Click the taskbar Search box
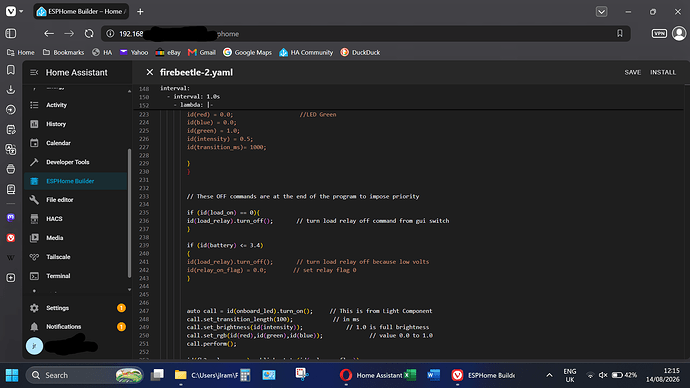Viewport: 690px width, 388px height. (x=85, y=375)
